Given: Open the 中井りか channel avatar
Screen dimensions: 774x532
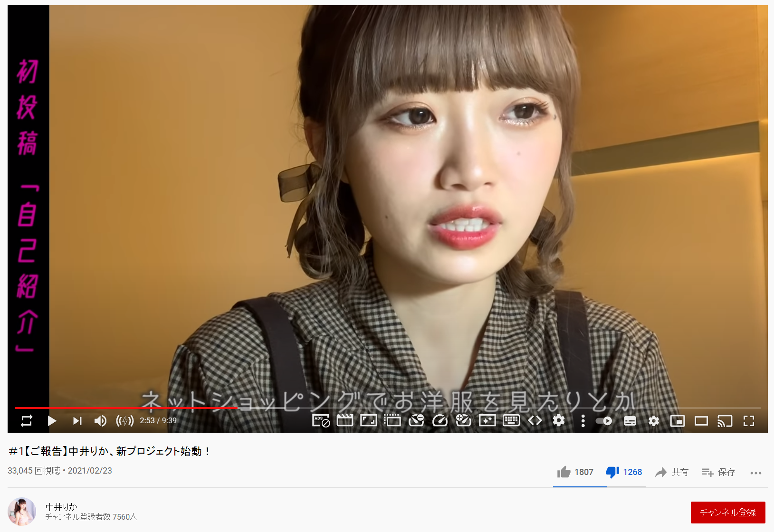Looking at the screenshot, I should [22, 512].
